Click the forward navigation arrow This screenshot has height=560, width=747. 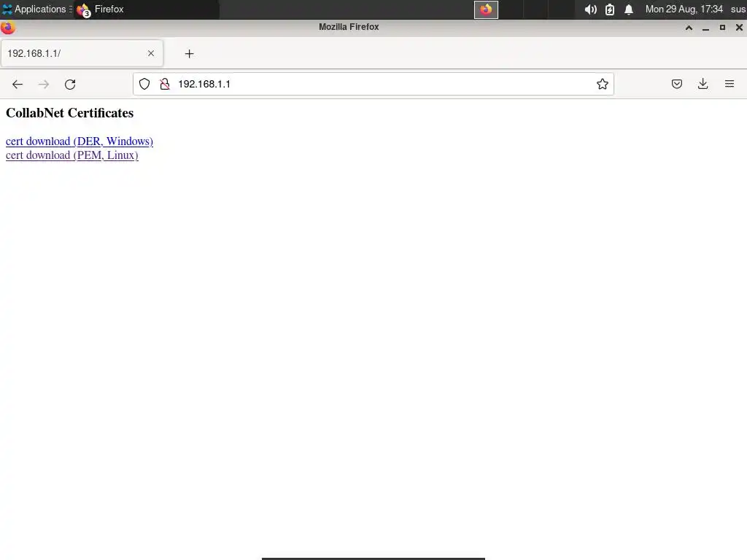coord(44,85)
